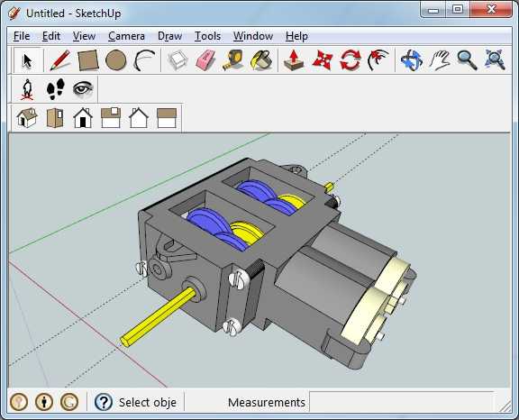519x420 pixels.
Task: Minimize the SketchUp window
Action: [x=433, y=10]
